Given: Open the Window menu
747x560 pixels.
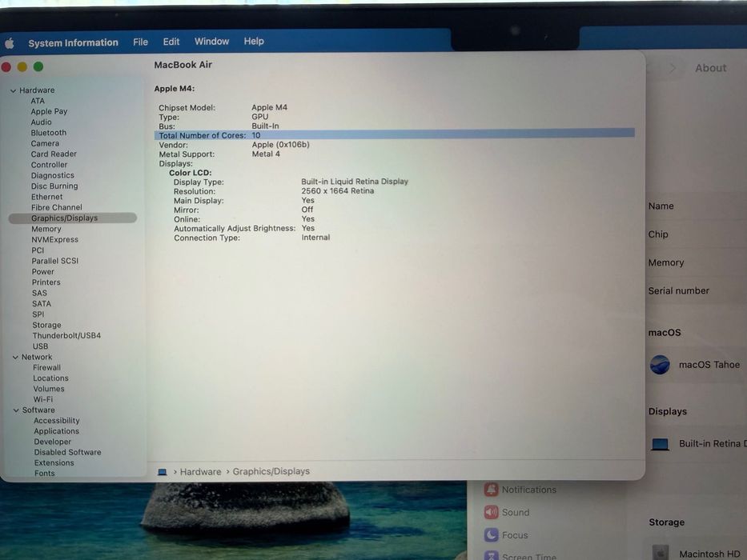Looking at the screenshot, I should 211,42.
